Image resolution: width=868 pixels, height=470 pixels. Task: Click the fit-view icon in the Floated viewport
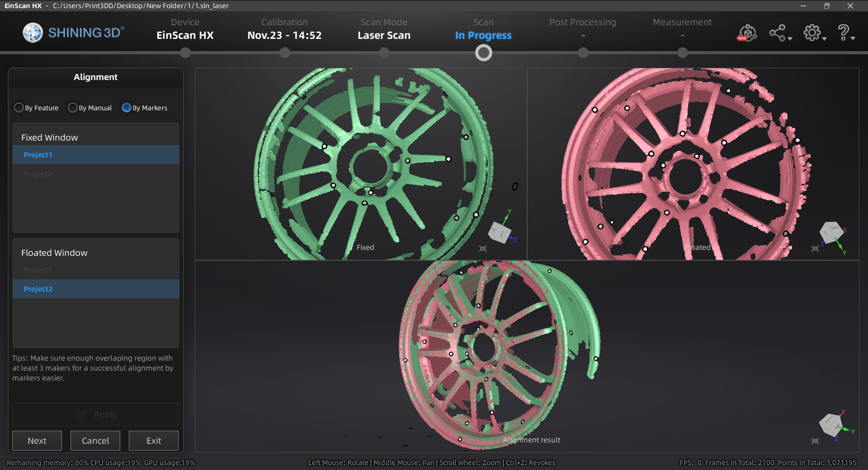coord(815,249)
